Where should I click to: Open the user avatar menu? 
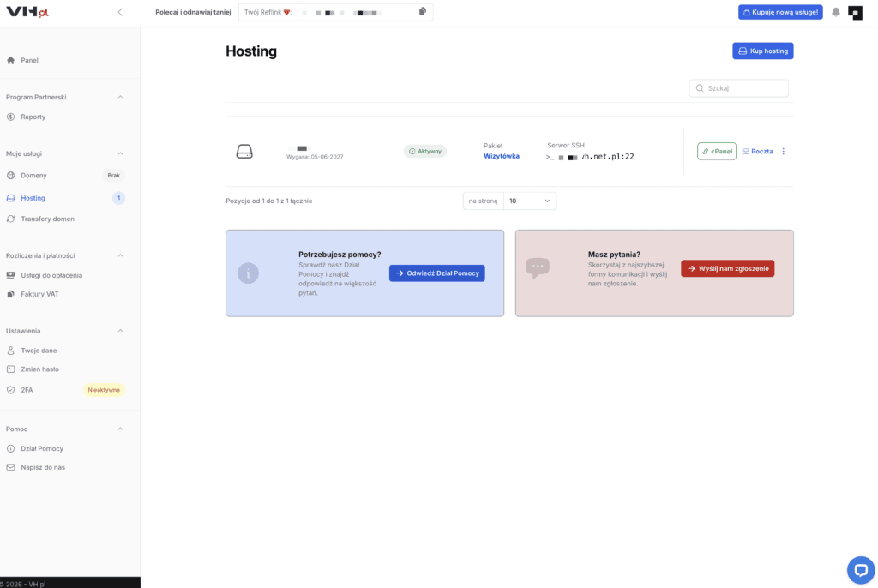coord(855,12)
